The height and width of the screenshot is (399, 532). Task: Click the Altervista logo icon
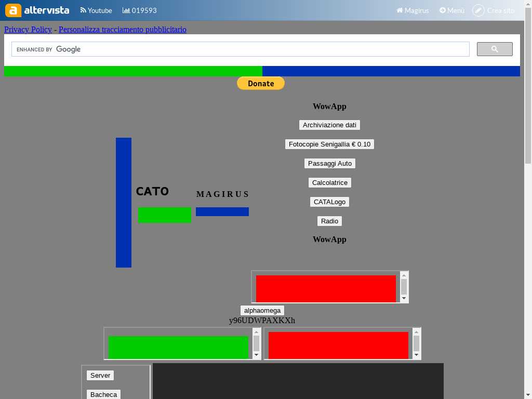click(14, 10)
